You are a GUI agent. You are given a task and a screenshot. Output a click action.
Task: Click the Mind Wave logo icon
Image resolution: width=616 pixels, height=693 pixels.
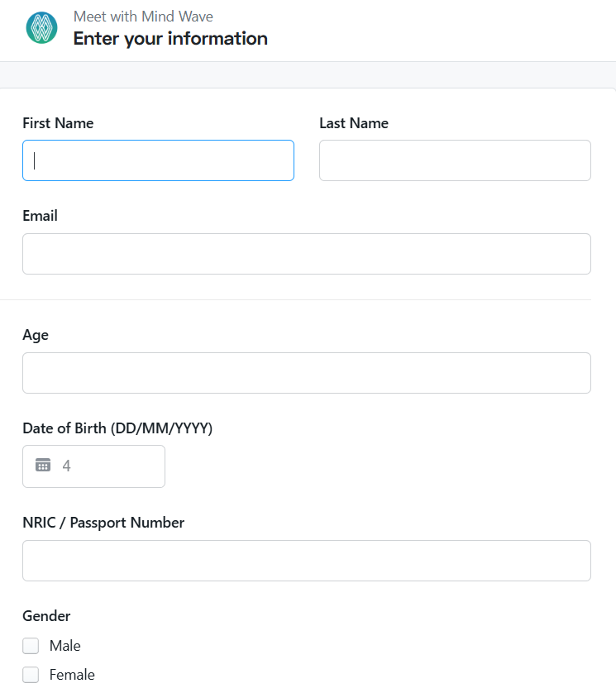pos(41,28)
